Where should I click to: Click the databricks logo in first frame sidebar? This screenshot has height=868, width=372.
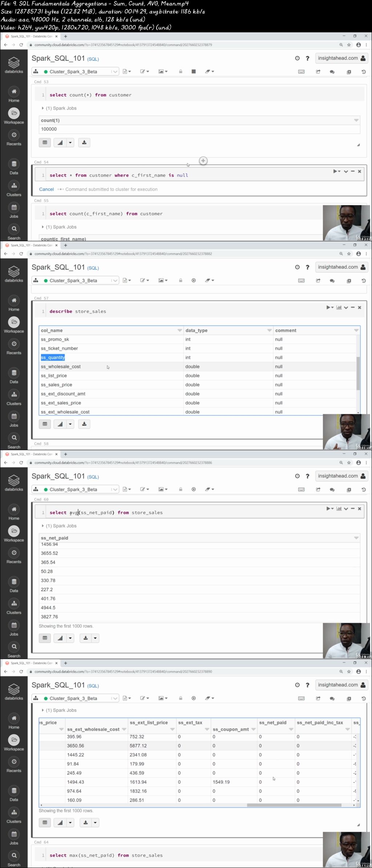(14, 65)
